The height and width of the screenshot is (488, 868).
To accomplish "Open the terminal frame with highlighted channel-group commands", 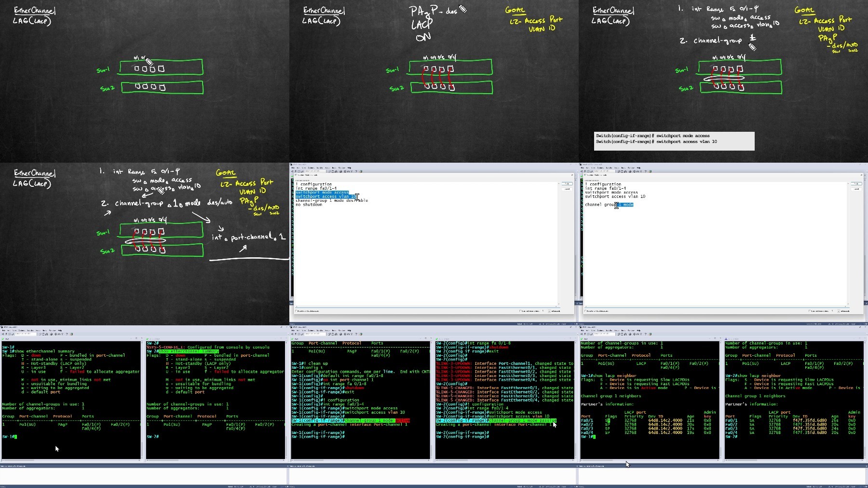I will (434, 406).
